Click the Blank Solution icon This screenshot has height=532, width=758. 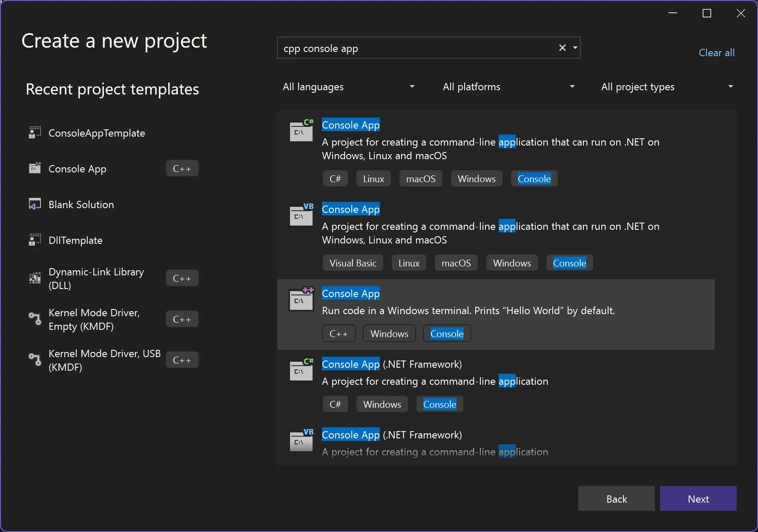[x=35, y=204]
